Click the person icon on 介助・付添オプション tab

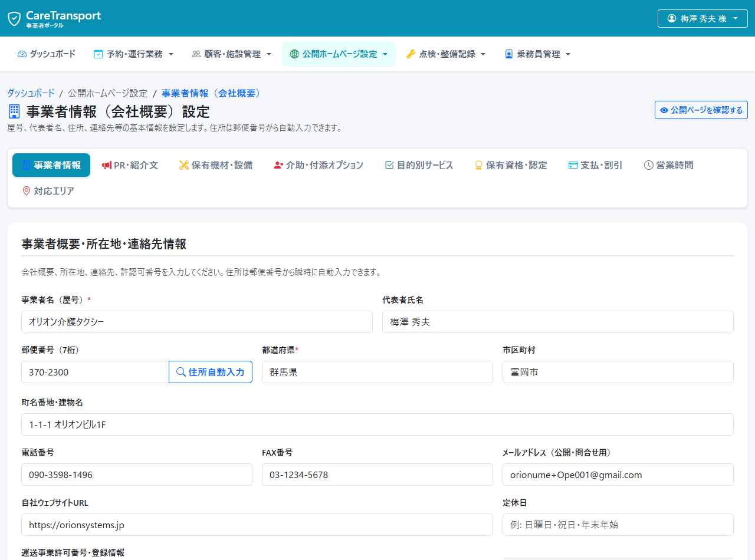tap(278, 165)
